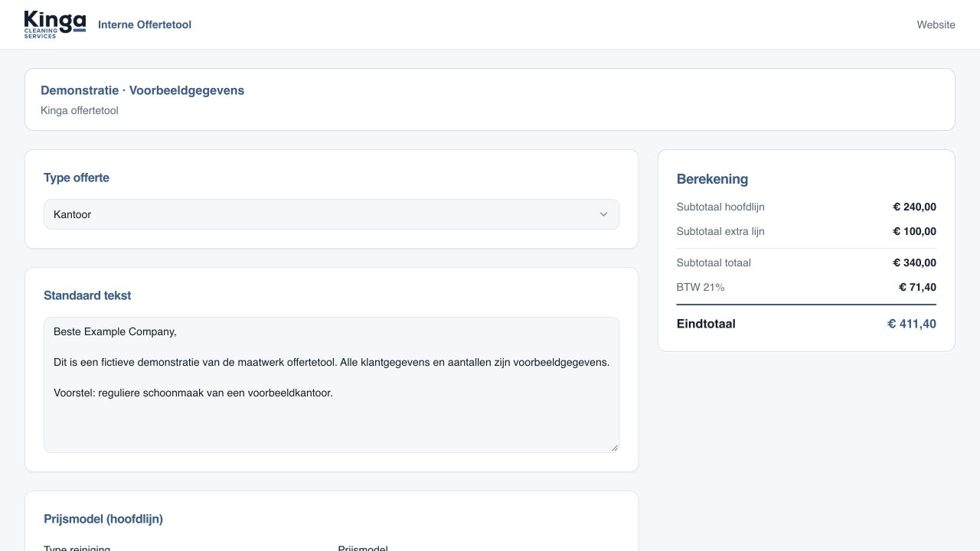
Task: Open the Website link in header
Action: click(x=936, y=24)
